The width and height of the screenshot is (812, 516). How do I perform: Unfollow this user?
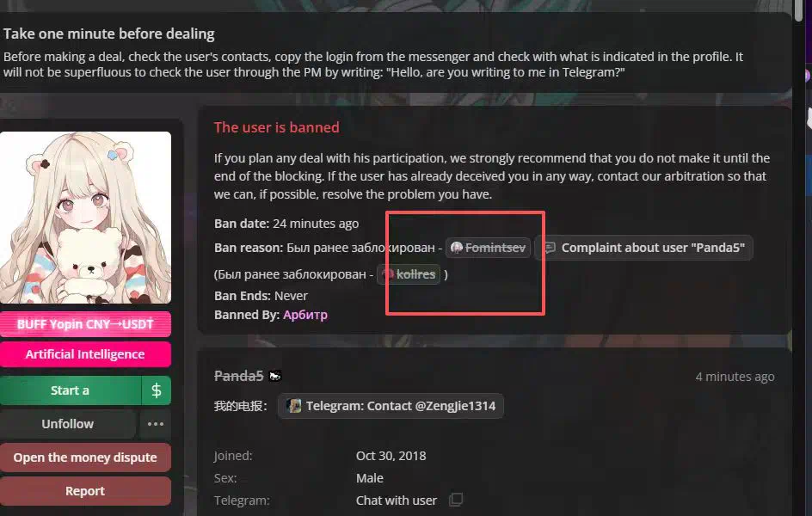coord(68,424)
